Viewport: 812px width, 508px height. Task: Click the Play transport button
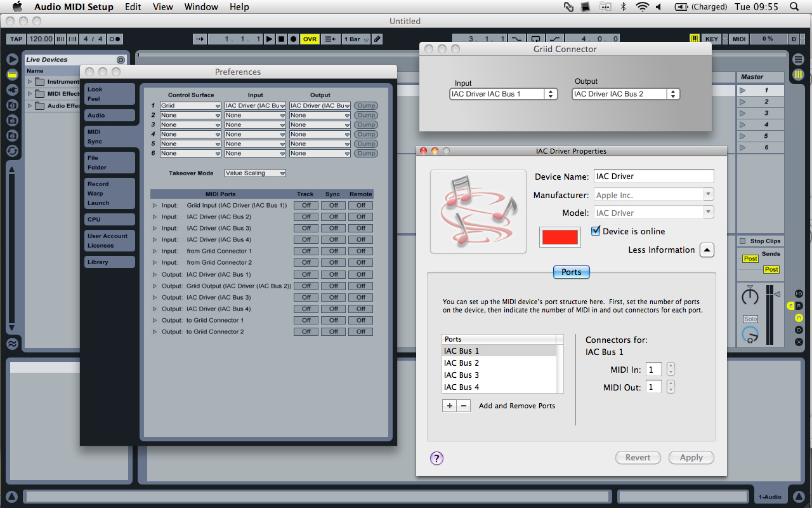pos(270,39)
